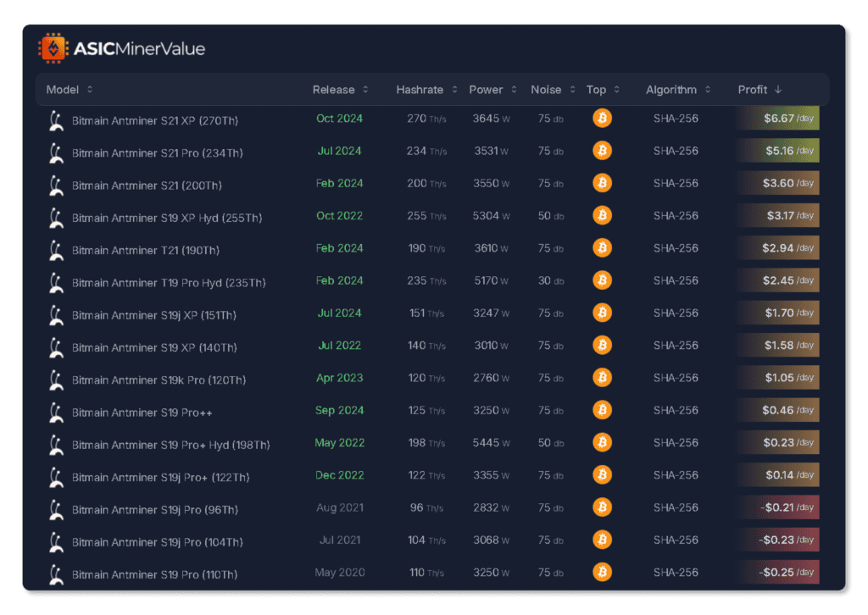Click Bitcoin icon in S19 XP (140Th) row
Viewport: 868px width, 615px height.
click(603, 345)
